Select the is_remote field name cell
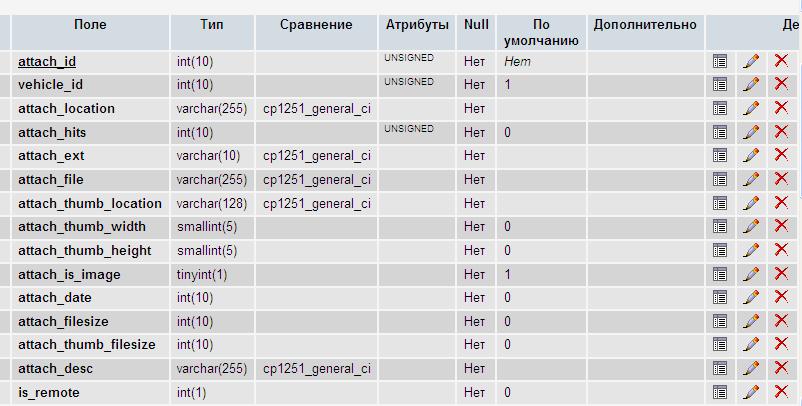The image size is (802, 406). click(x=48, y=393)
